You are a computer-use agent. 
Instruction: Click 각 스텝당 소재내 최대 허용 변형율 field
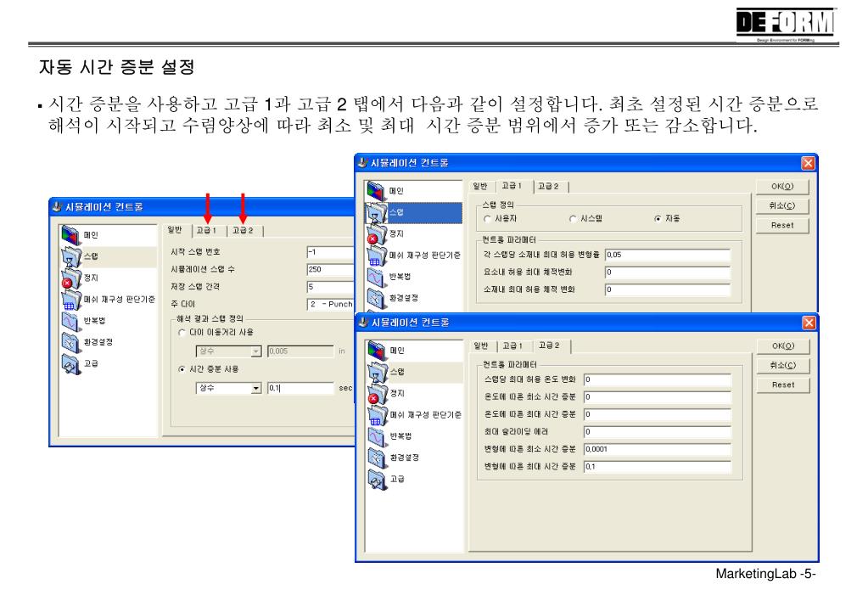point(668,255)
